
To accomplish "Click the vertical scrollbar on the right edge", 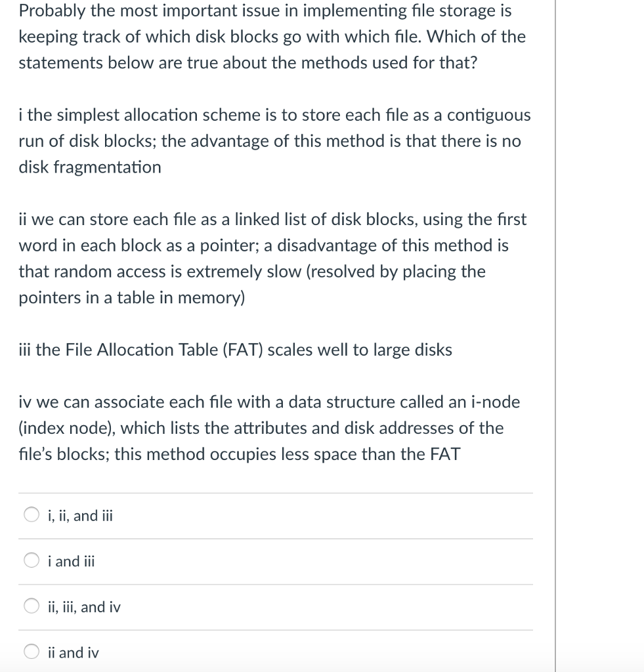I will [x=555, y=336].
